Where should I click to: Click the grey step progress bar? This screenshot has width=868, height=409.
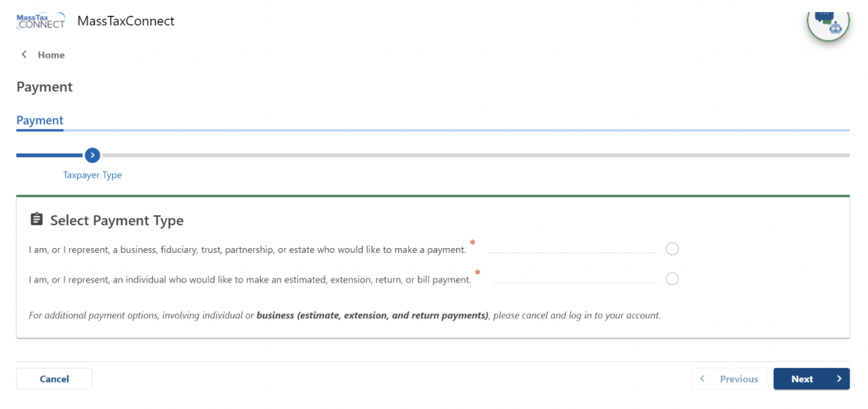[476, 155]
